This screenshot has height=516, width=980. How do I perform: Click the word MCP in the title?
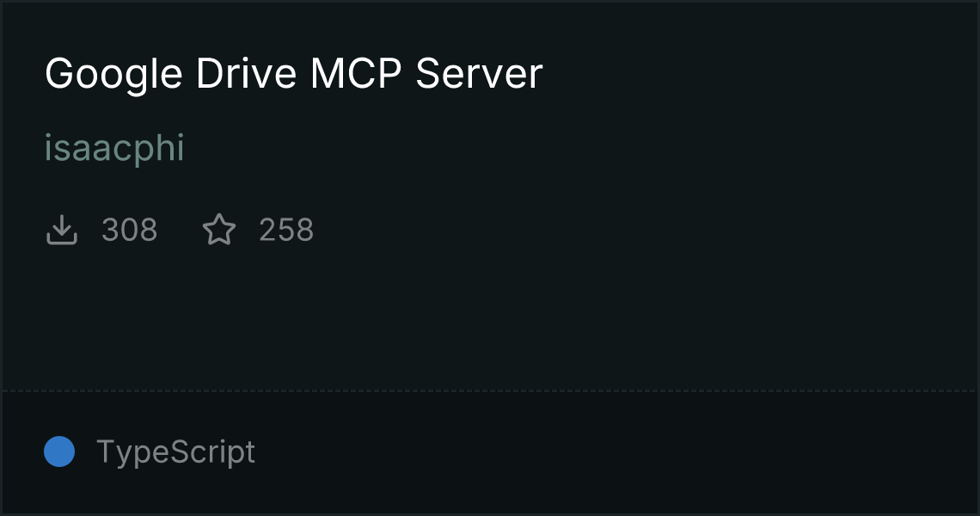[356, 74]
